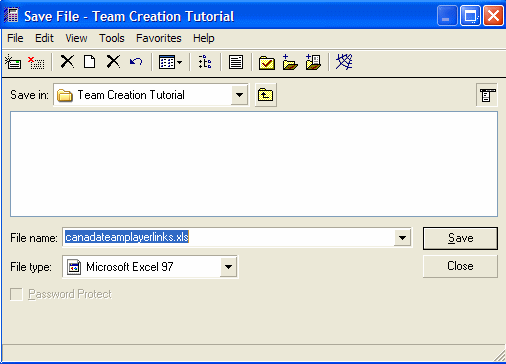Click the application icon in title bar
This screenshot has width=506, height=364.
11,15
